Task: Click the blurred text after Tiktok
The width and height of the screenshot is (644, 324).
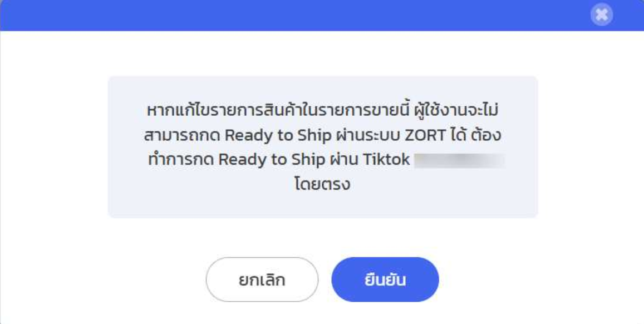Action: pos(460,160)
